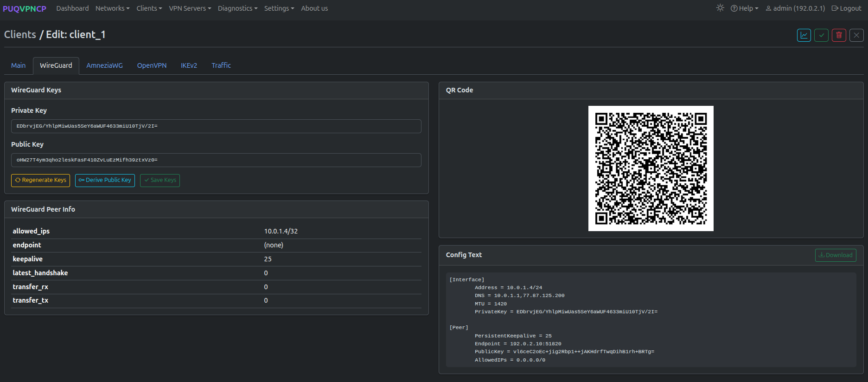
Task: Click the green checkmark save icon
Action: pos(821,35)
